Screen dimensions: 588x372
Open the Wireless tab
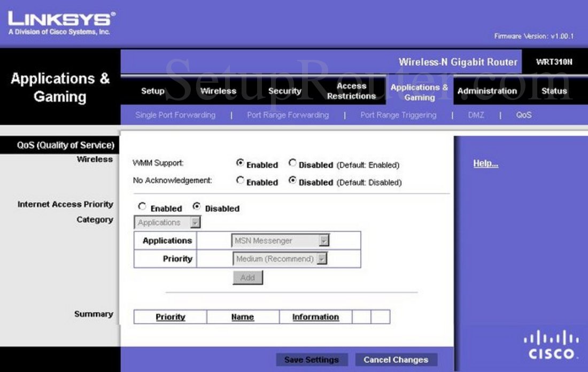(x=218, y=91)
